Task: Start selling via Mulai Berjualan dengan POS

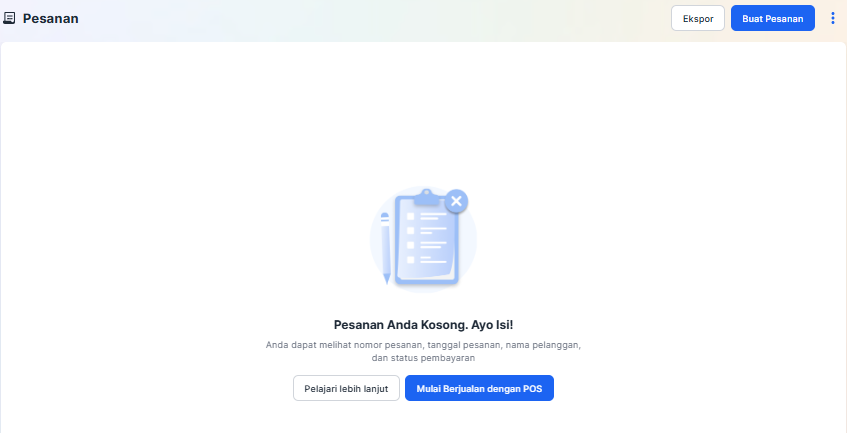Action: [x=479, y=388]
